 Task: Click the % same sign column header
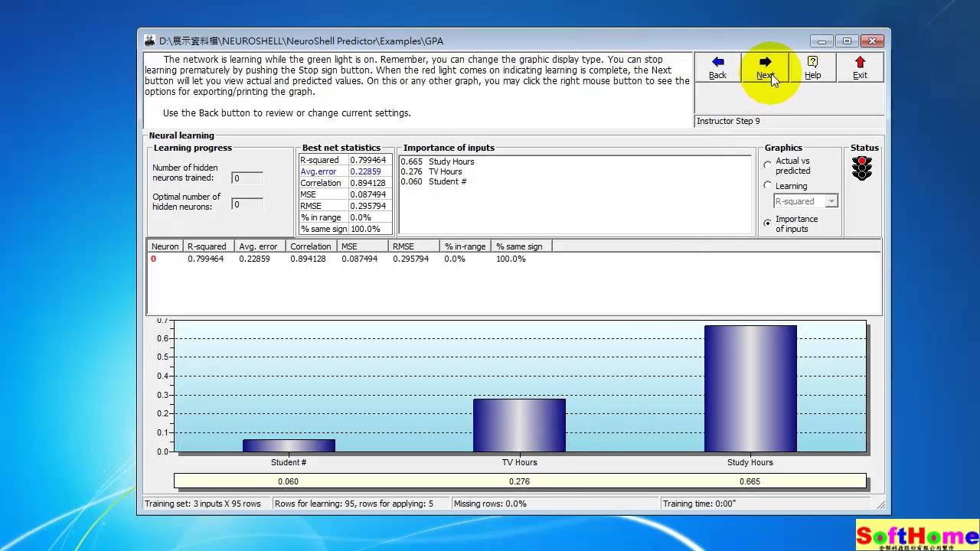(521, 246)
